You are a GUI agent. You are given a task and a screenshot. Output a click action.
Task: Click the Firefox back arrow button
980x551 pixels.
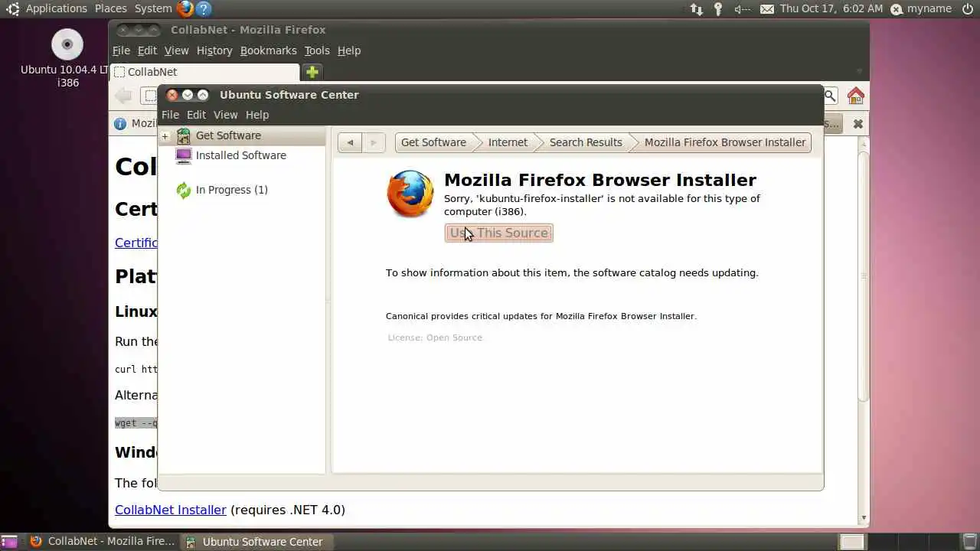point(123,96)
